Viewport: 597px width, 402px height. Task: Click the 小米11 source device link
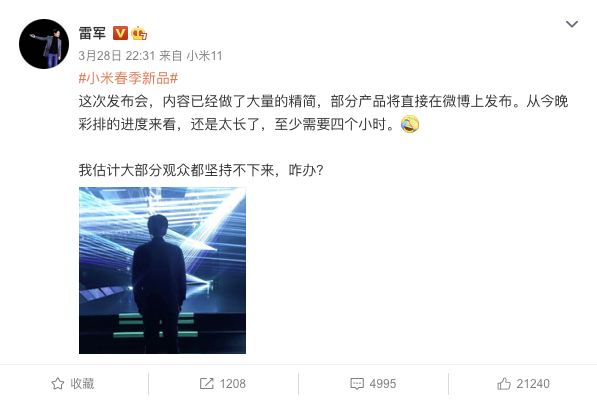click(x=204, y=56)
